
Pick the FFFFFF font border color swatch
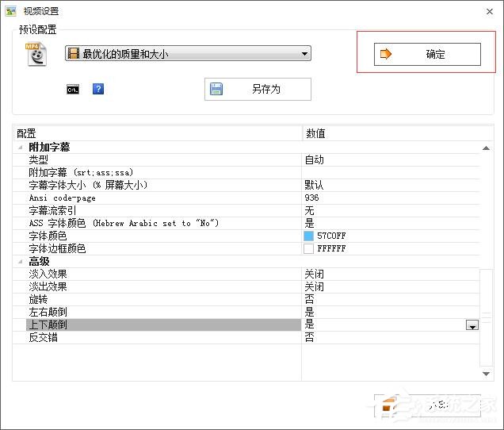click(x=309, y=249)
